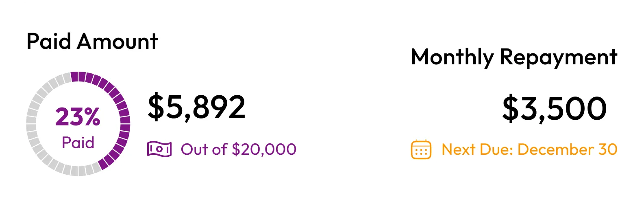Screen dimensions: 644x202
Task: Click the $3,500 monthly repayment value
Action: click(x=554, y=109)
